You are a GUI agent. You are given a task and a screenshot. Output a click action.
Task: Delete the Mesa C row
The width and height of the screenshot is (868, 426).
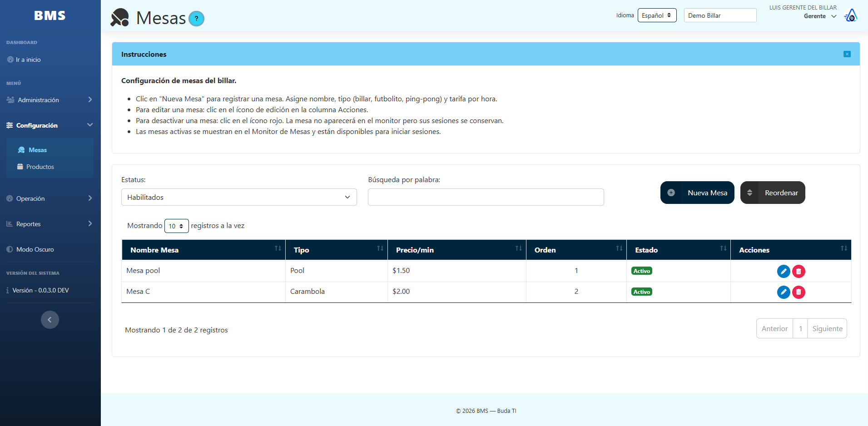[799, 292]
